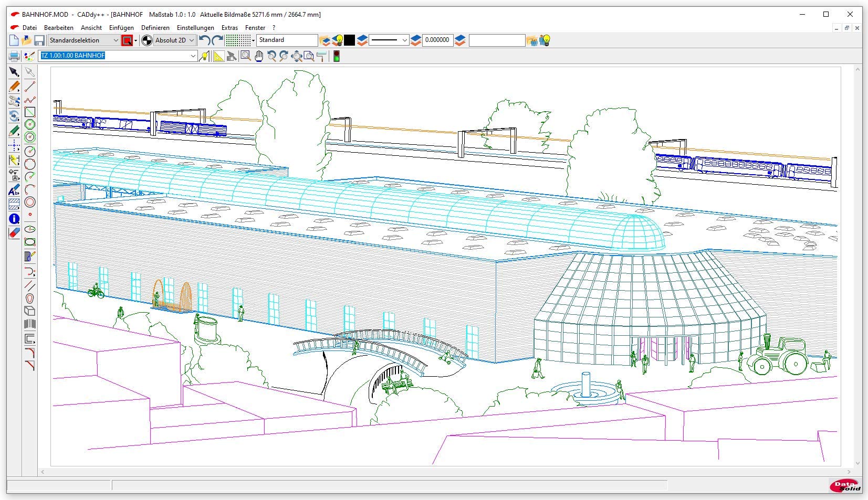
Task: Click the Data Solid logo
Action: [845, 485]
